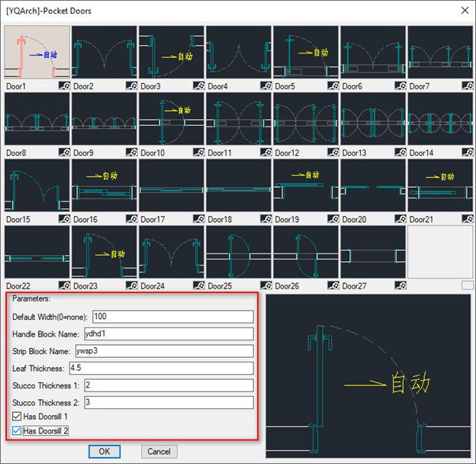The image size is (476, 464).
Task: Click the corner icon beside Door10 label
Action: click(x=198, y=153)
